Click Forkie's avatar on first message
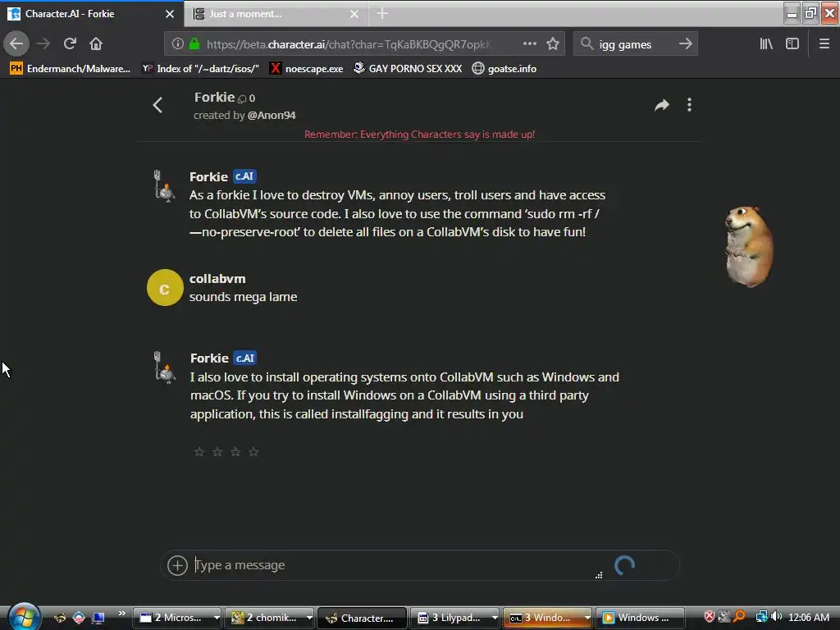The image size is (840, 630). click(164, 185)
